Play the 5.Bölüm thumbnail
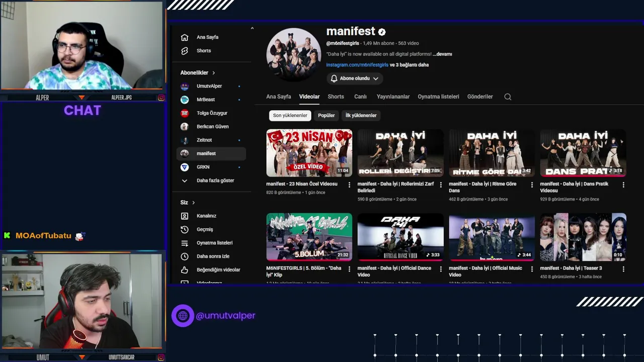Image resolution: width=644 pixels, height=362 pixels. point(309,237)
